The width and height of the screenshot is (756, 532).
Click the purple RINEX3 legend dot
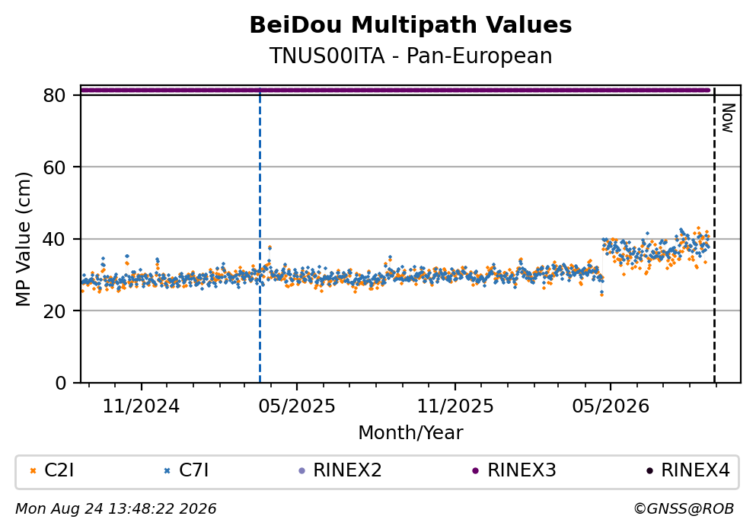475,471
